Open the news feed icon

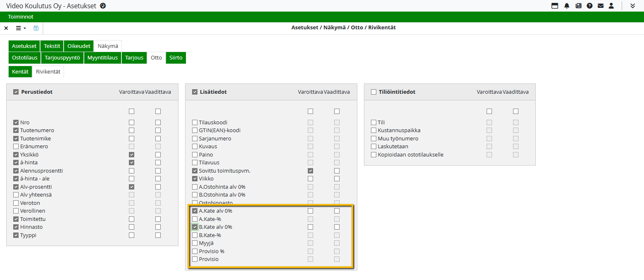pos(578,6)
